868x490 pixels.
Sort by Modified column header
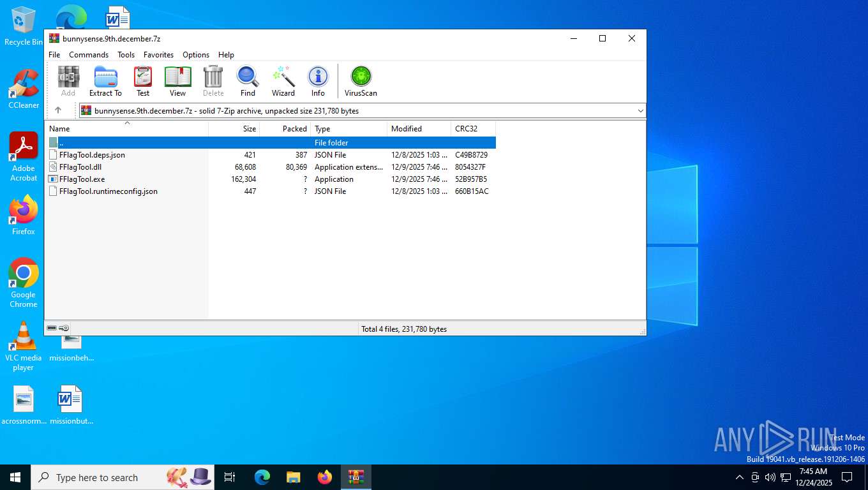(x=419, y=128)
